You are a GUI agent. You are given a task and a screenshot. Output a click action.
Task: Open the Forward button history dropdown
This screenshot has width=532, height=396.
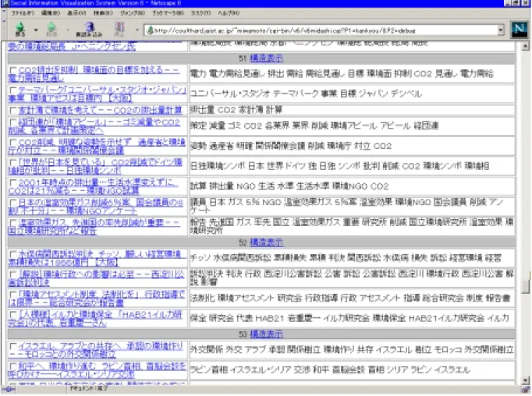(x=67, y=30)
